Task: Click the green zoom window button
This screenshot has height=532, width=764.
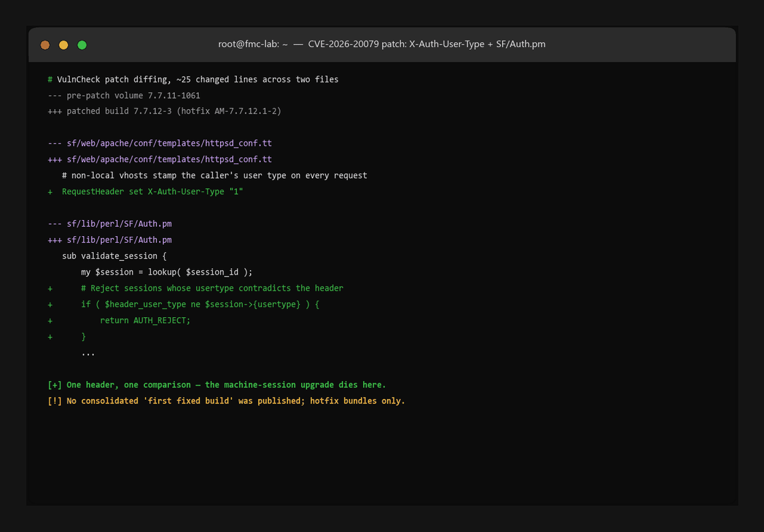Action: 82,45
